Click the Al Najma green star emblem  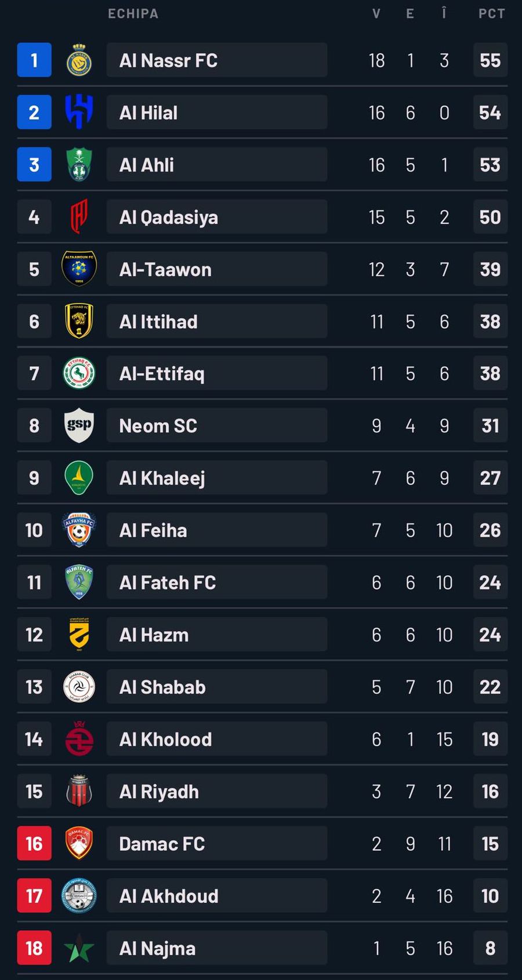pos(79,948)
